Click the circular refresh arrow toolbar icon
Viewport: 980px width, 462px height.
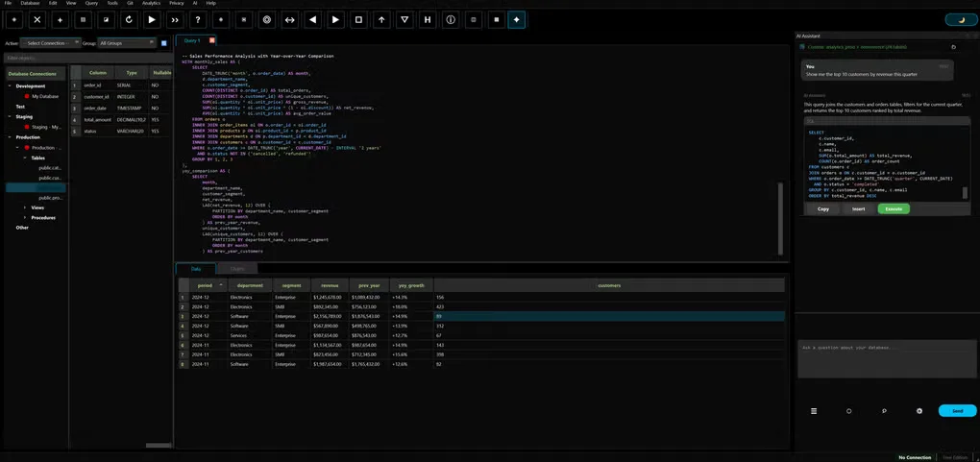click(x=129, y=20)
